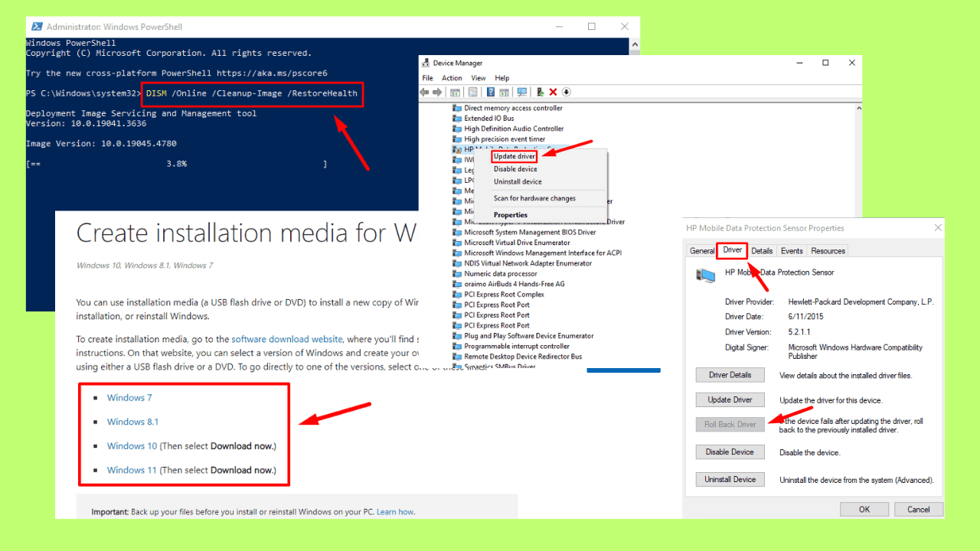Click OK in the properties dialog
Viewport: 980px width, 551px height.
[x=864, y=509]
